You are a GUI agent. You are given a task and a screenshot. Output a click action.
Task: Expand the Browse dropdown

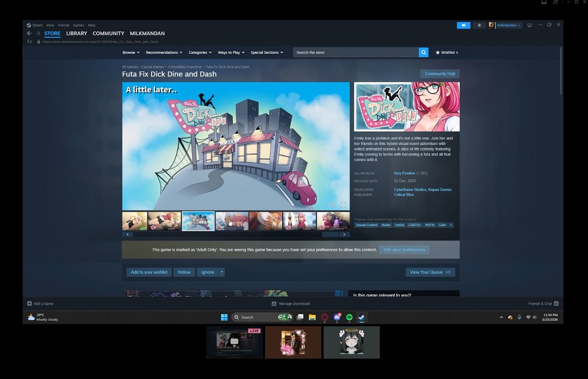(131, 52)
